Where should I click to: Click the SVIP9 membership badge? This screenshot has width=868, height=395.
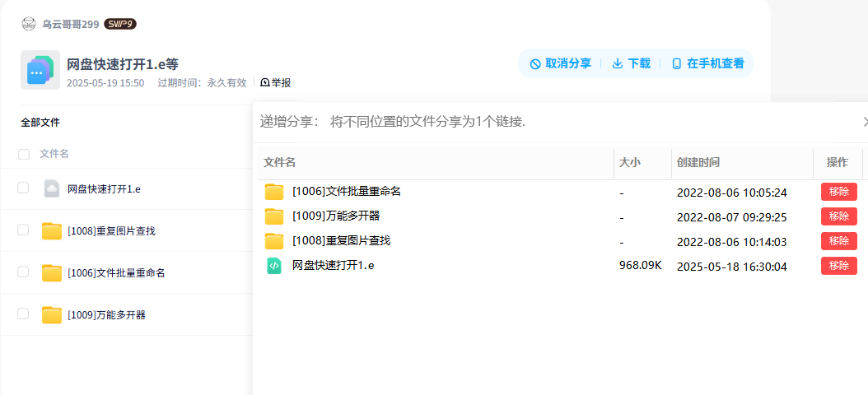click(120, 24)
